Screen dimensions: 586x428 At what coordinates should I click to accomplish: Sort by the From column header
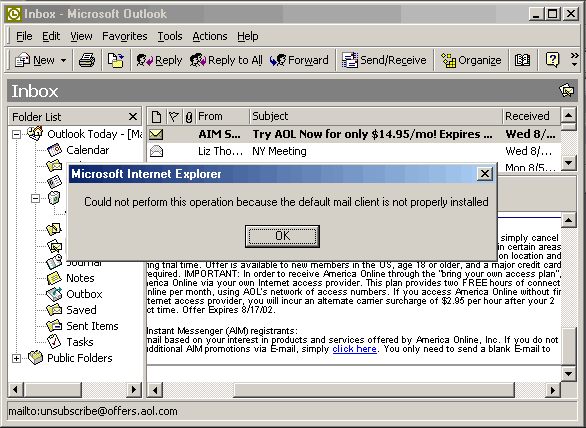[x=222, y=116]
